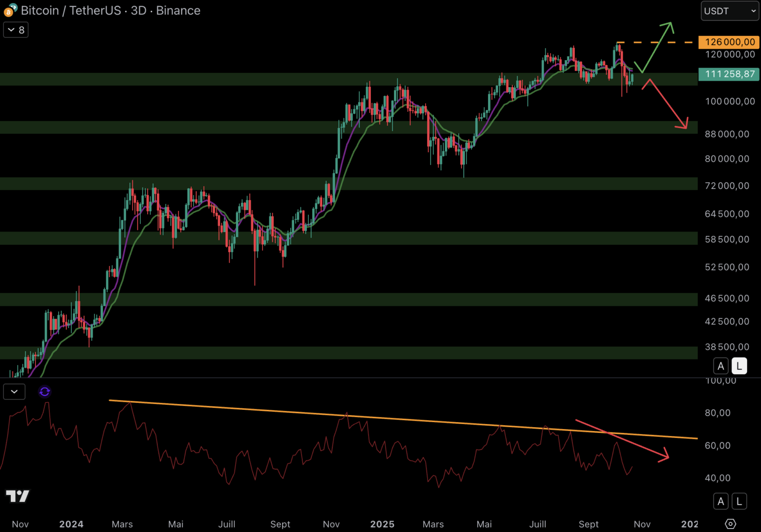This screenshot has height=532, width=761.
Task: Open the TradingView logo
Action: [17, 496]
